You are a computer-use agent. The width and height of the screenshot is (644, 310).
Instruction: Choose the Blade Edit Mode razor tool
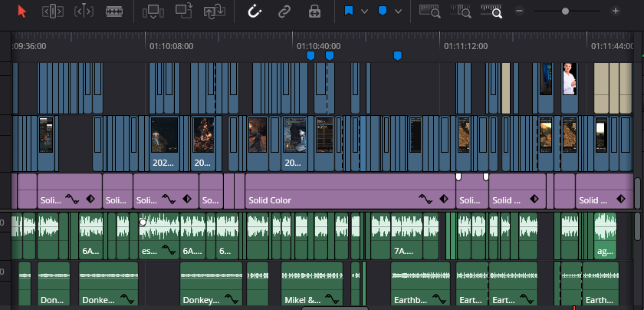(114, 12)
